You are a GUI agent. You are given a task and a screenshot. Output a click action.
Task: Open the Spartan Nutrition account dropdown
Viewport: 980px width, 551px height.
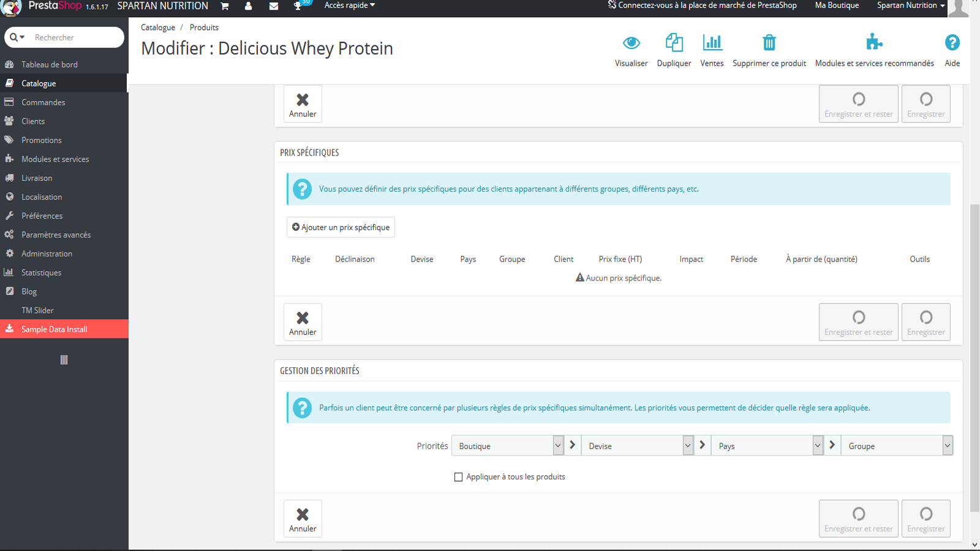[911, 6]
